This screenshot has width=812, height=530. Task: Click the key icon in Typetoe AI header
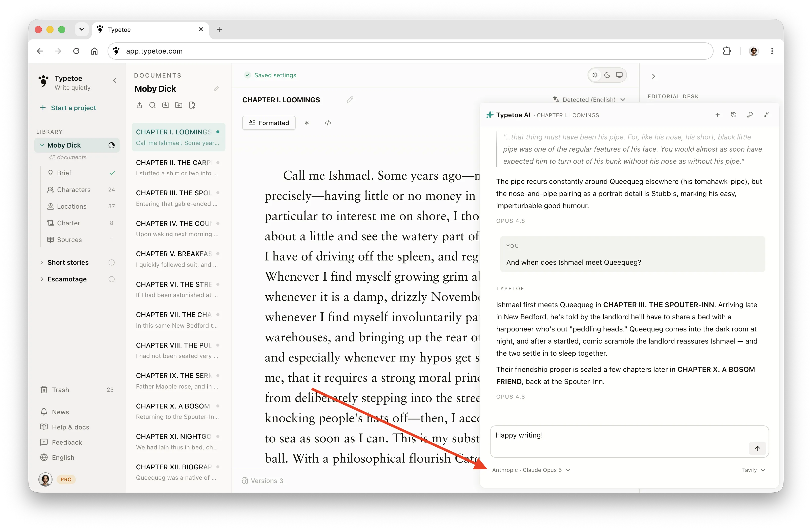click(750, 115)
